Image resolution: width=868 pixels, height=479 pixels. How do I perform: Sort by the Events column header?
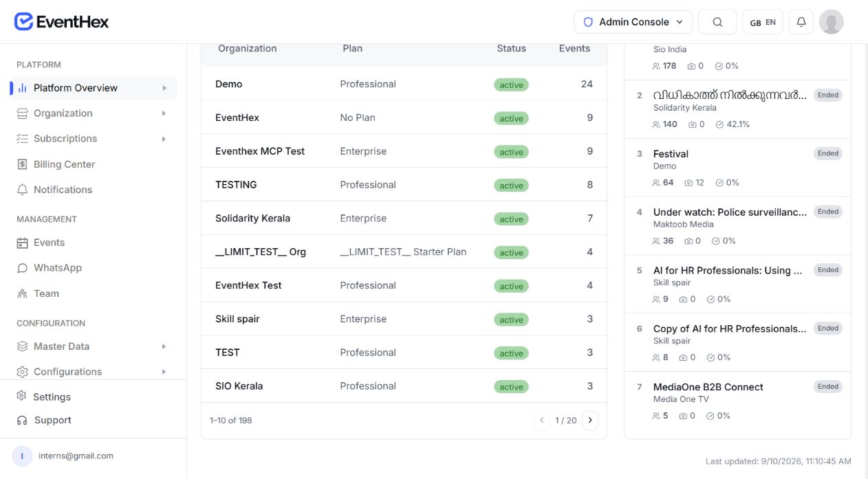coord(574,49)
